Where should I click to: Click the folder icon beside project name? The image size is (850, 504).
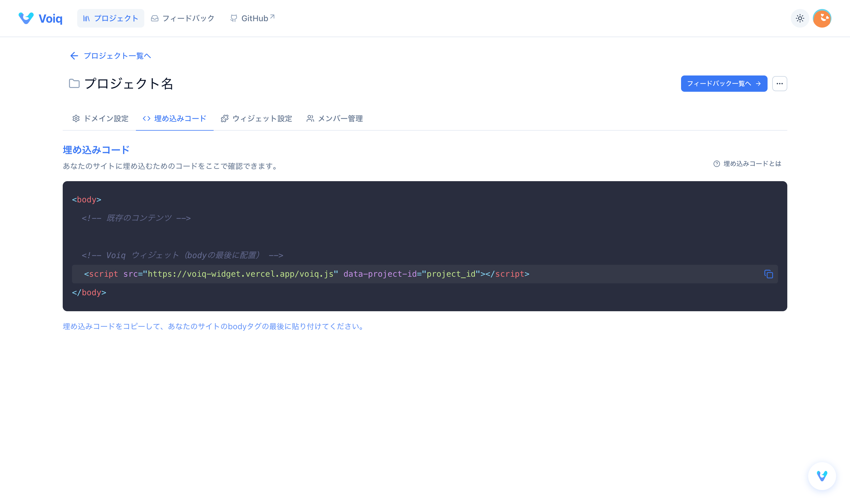pos(74,84)
